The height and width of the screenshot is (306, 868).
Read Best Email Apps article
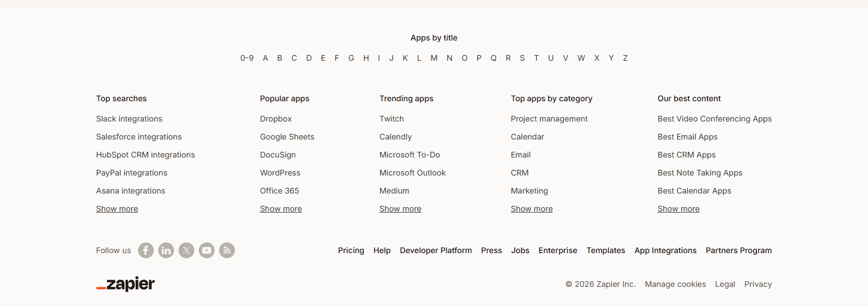(x=688, y=137)
